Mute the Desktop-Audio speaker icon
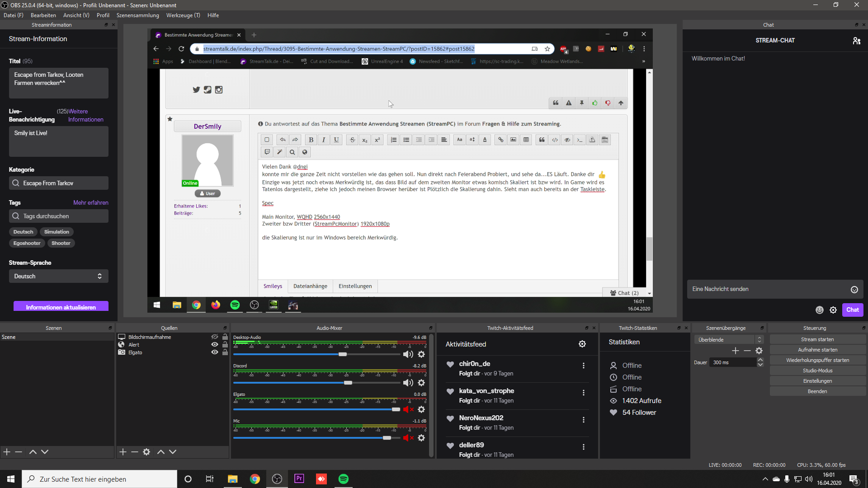 point(408,354)
